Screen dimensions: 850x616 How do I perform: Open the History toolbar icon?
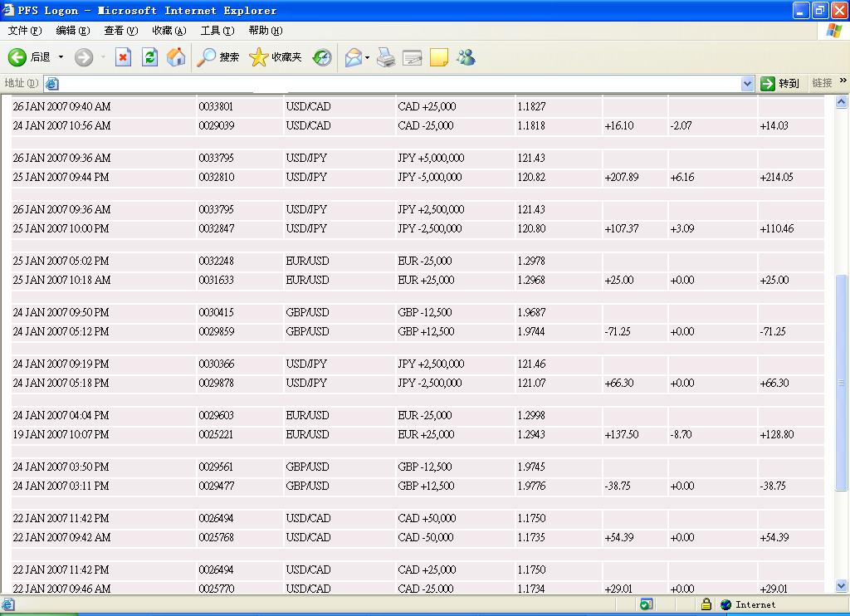coord(322,57)
